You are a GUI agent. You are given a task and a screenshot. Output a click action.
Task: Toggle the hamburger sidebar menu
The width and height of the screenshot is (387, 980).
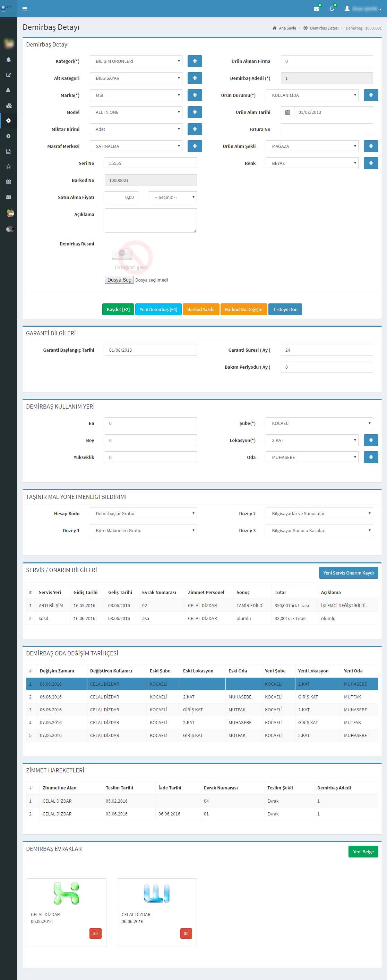(25, 9)
